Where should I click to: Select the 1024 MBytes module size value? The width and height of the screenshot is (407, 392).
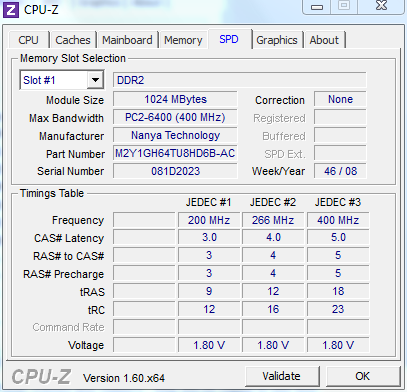175,99
